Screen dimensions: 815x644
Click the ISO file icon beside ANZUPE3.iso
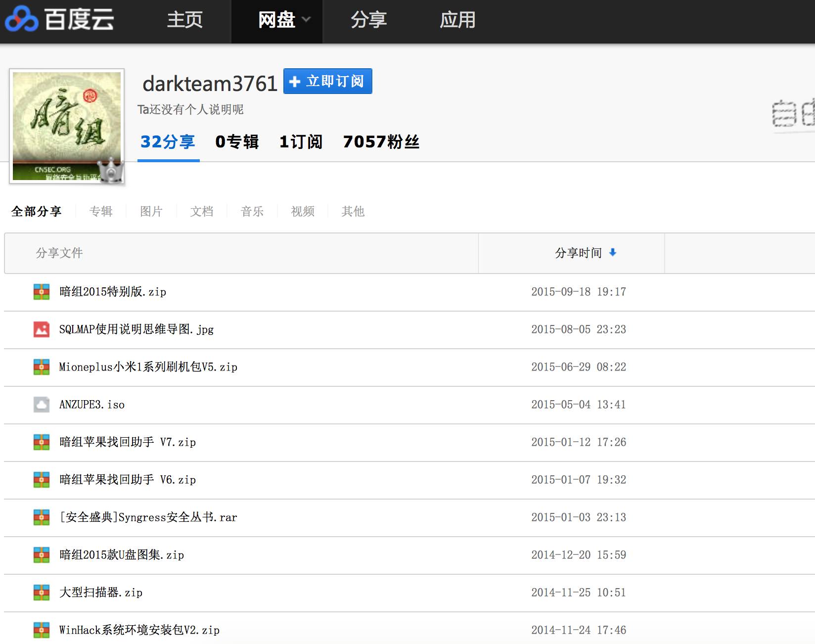pos(41,405)
